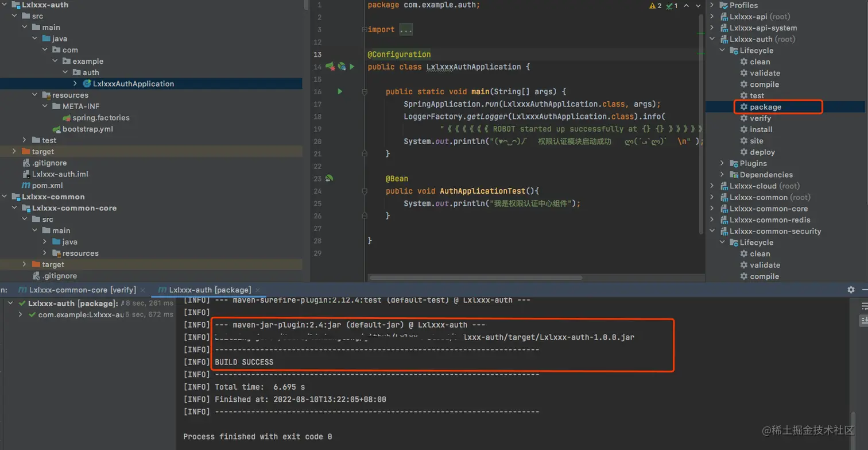Click the Plugins folder icon

734,164
